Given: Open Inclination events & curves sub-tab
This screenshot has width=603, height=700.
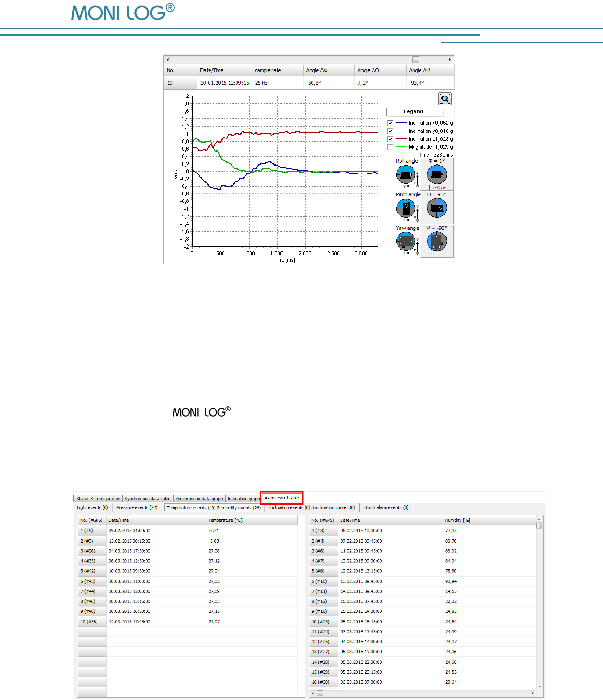Looking at the screenshot, I should [x=312, y=507].
